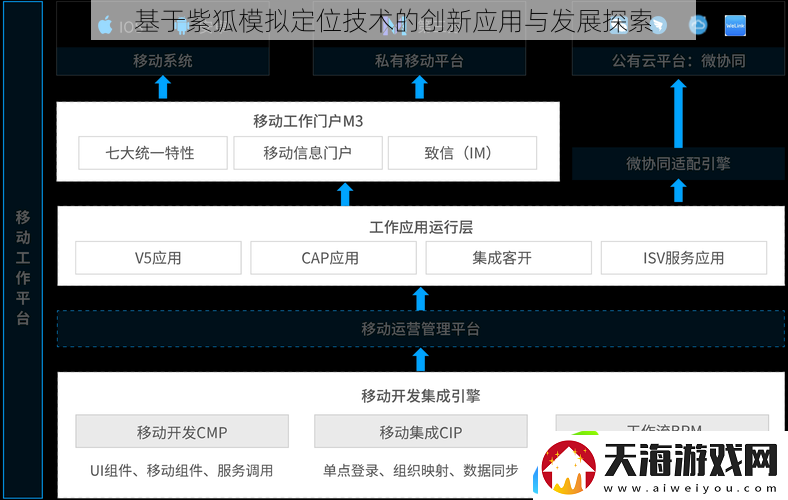Click the round cloud icon beside WeLink

(698, 25)
